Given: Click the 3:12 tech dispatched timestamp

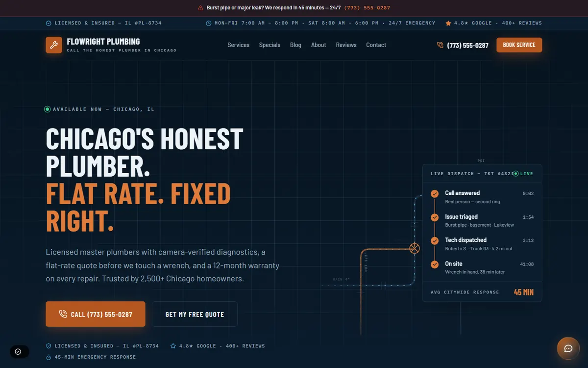Looking at the screenshot, I should [528, 241].
